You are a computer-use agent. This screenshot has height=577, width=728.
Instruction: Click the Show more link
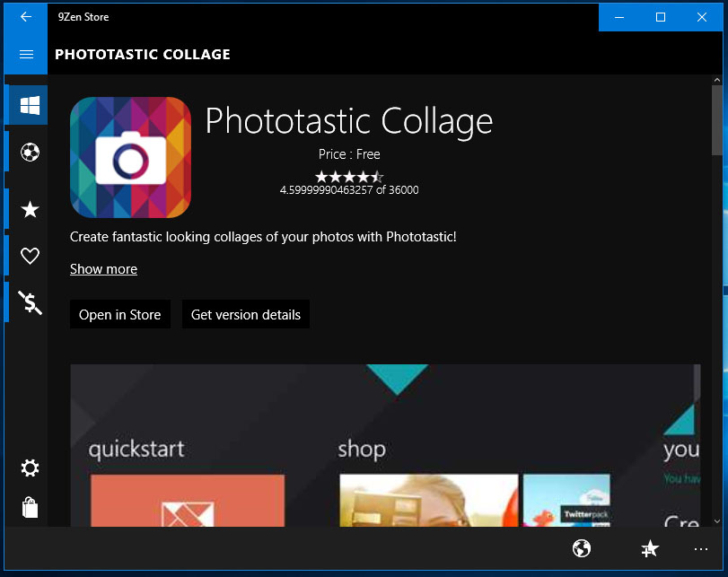[x=103, y=269]
